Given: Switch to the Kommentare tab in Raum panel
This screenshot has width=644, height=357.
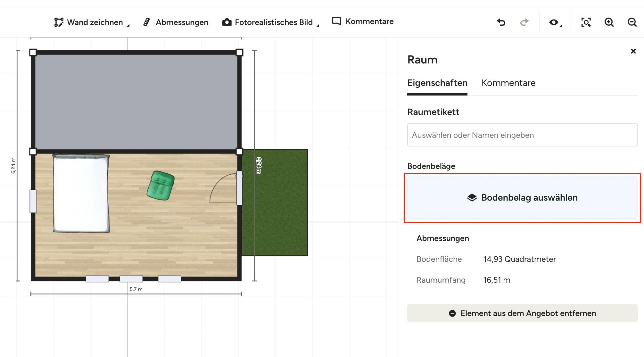Looking at the screenshot, I should click(508, 83).
